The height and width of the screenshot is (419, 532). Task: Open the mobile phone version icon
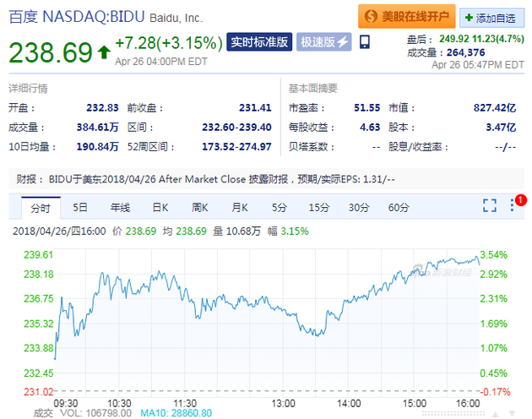365,42
